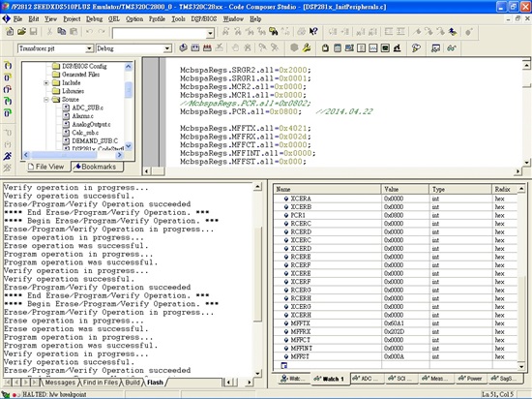Open the Debug menu
The width and height of the screenshot is (532, 399).
(x=94, y=19)
